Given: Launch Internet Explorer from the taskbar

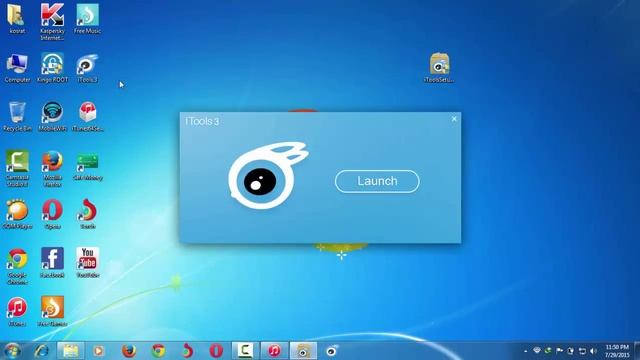Looking at the screenshot, I should click(x=42, y=351).
